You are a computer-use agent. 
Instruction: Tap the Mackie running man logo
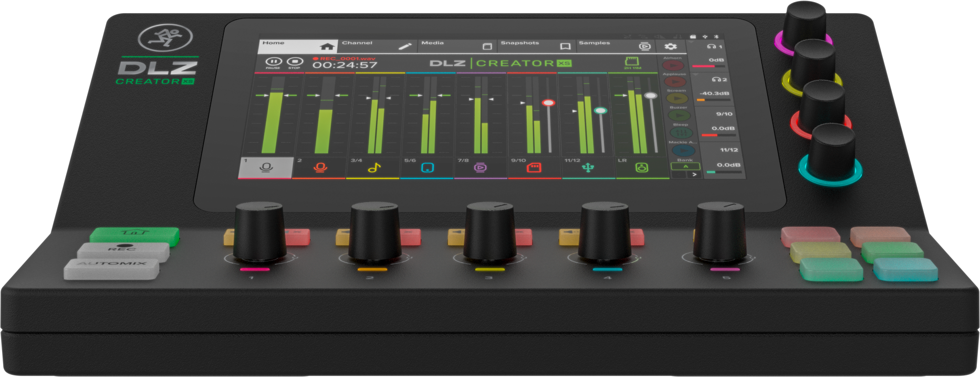click(x=165, y=37)
